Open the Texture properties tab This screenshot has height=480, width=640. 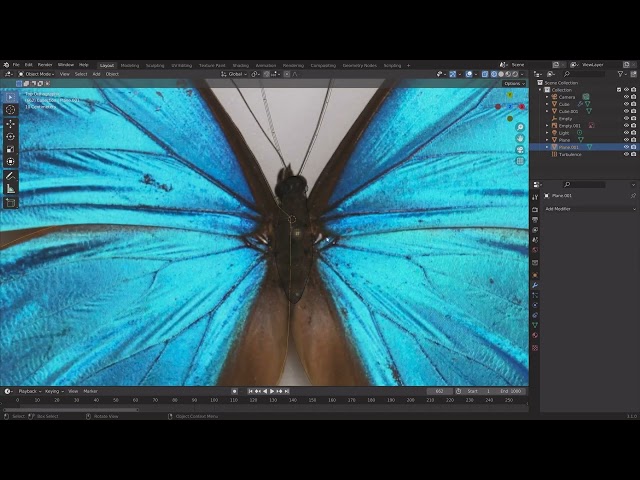pos(535,348)
